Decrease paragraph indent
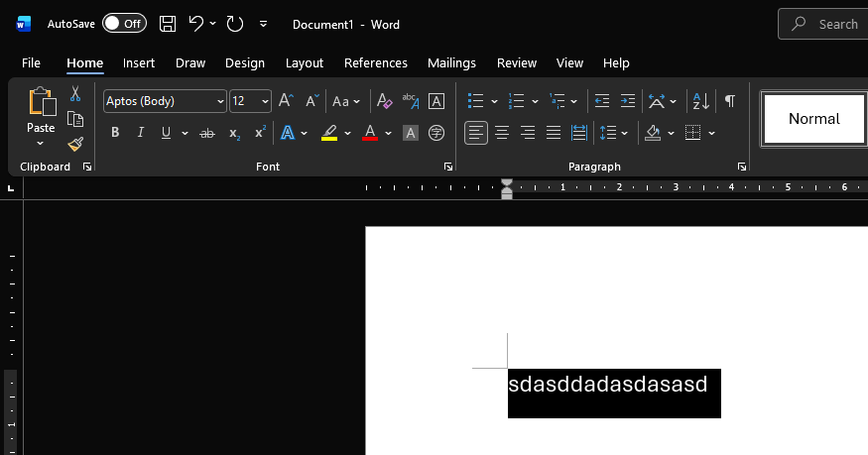 (602, 101)
